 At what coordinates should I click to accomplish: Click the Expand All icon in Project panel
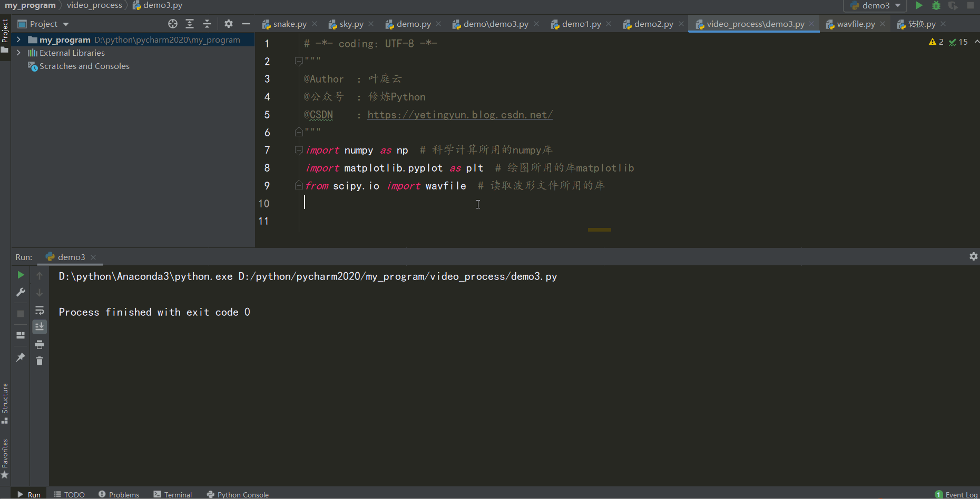[x=190, y=24]
